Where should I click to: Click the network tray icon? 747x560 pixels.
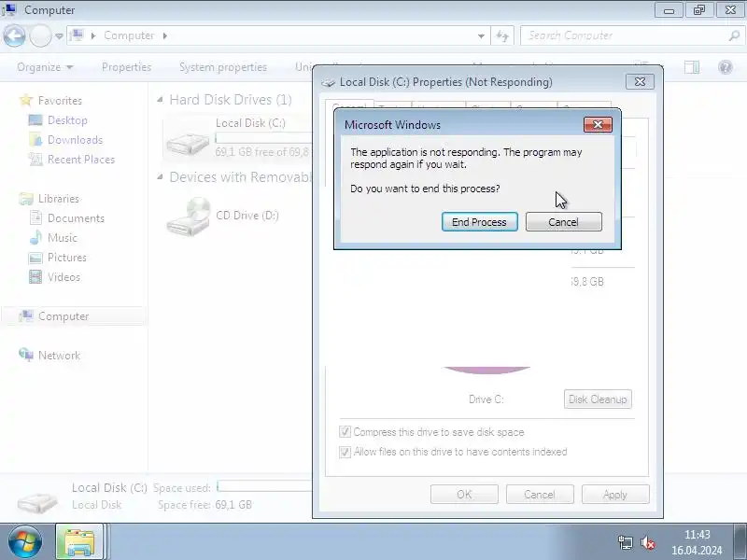[625, 543]
